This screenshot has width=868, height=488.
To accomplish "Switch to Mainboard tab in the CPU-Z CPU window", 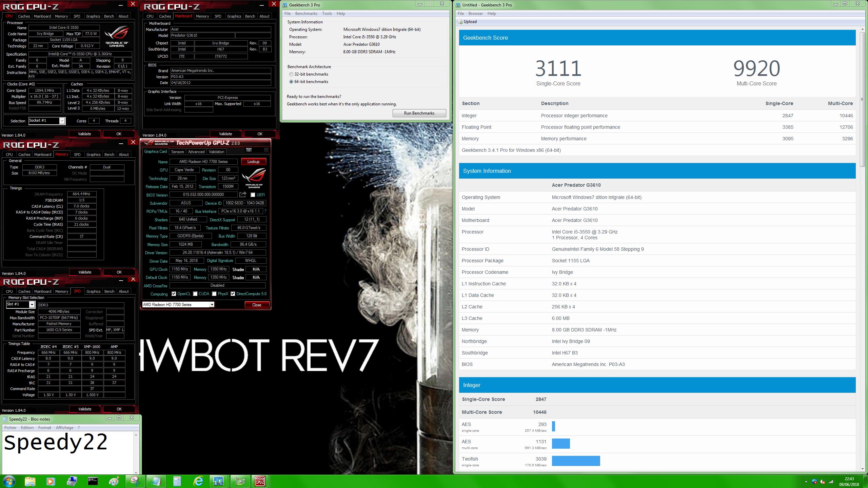I will [42, 16].
